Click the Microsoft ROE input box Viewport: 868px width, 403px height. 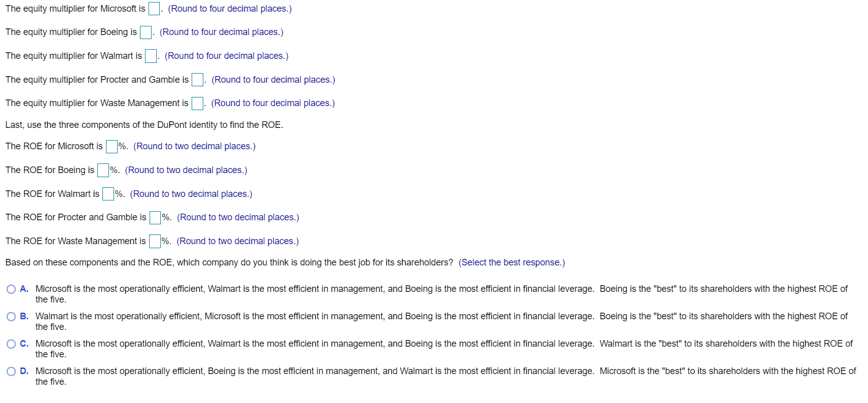[112, 147]
